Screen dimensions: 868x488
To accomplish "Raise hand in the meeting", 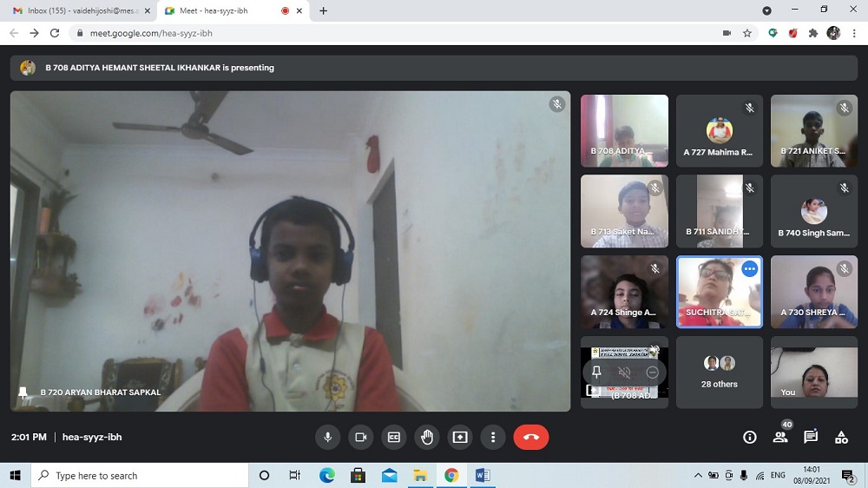I will (427, 437).
